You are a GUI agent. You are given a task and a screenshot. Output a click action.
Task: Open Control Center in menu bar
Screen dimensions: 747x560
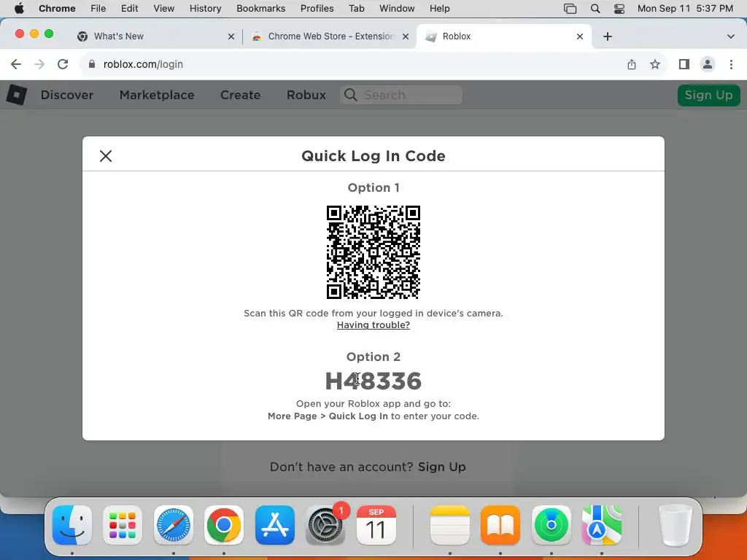click(619, 9)
